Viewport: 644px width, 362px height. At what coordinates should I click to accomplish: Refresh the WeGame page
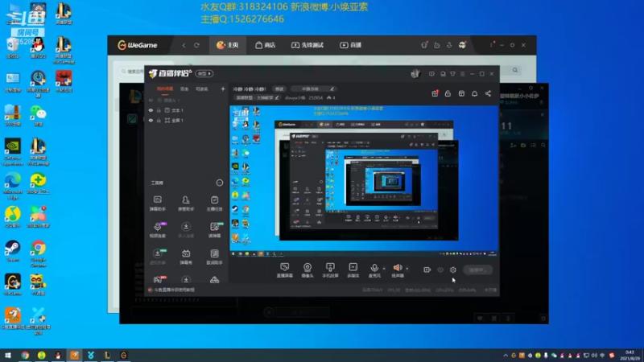196,45
